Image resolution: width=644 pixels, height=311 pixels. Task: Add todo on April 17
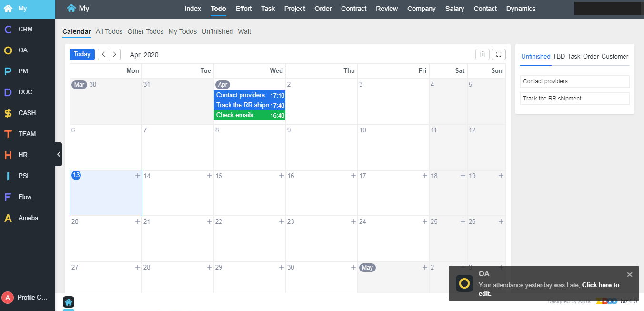pos(425,176)
